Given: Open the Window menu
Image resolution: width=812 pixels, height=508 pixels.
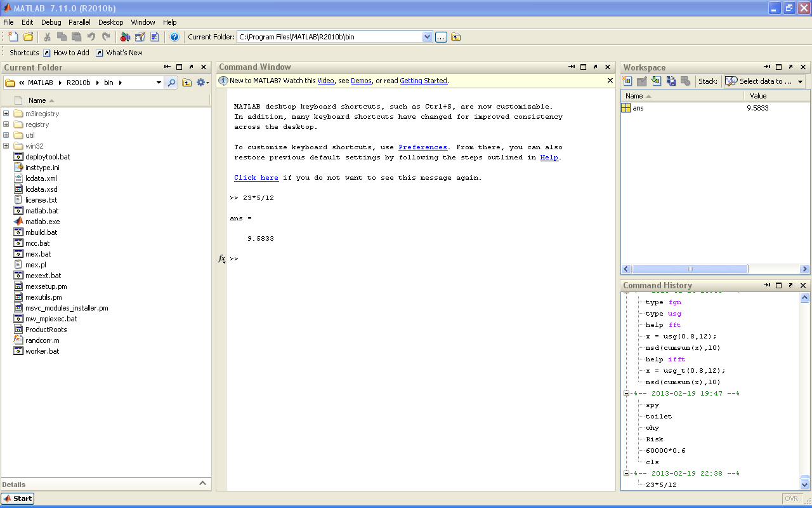Looking at the screenshot, I should point(143,22).
